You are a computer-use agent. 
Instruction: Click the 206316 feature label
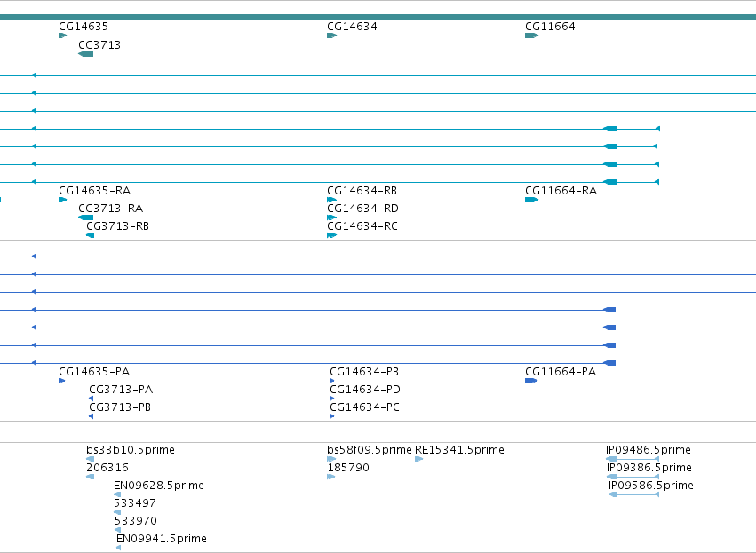coord(107,468)
